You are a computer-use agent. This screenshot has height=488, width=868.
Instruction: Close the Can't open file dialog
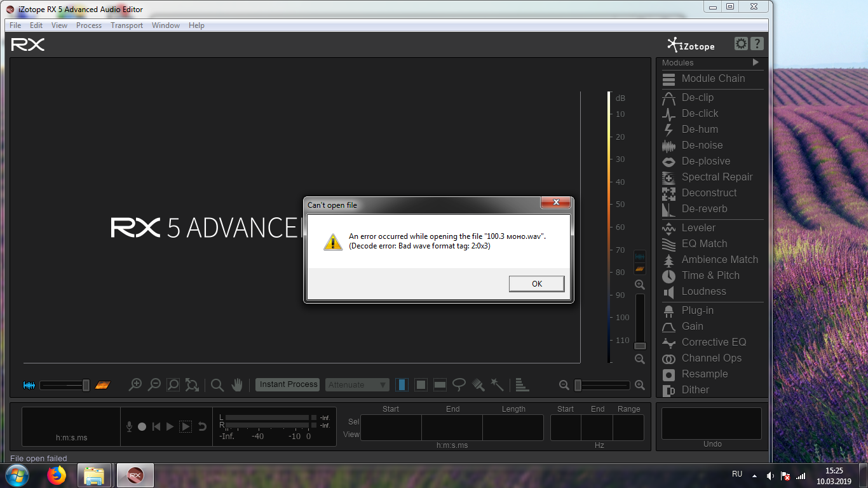pyautogui.click(x=555, y=203)
